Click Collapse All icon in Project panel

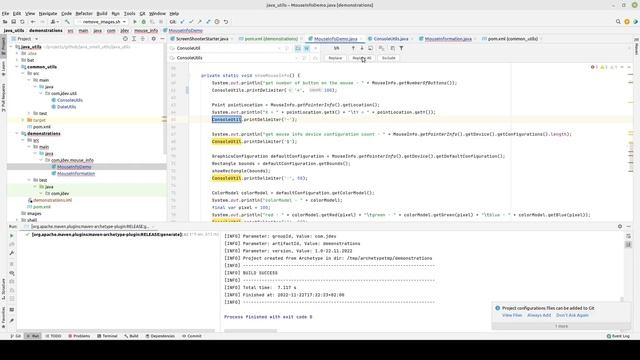click(142, 39)
